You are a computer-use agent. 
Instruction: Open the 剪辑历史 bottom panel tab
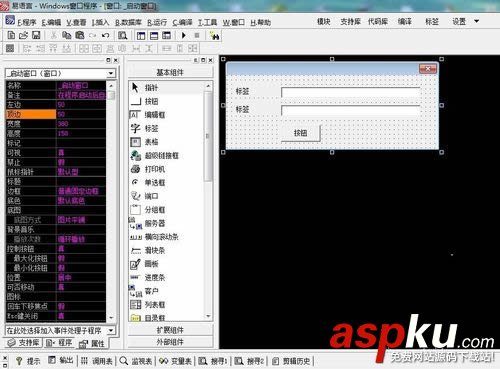point(292,361)
